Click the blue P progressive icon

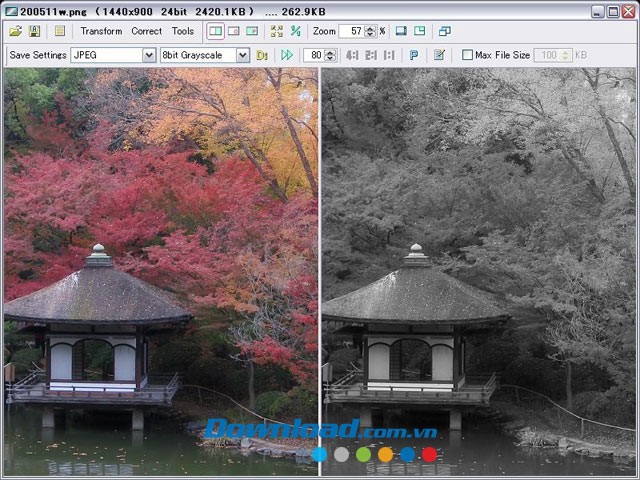[x=414, y=55]
